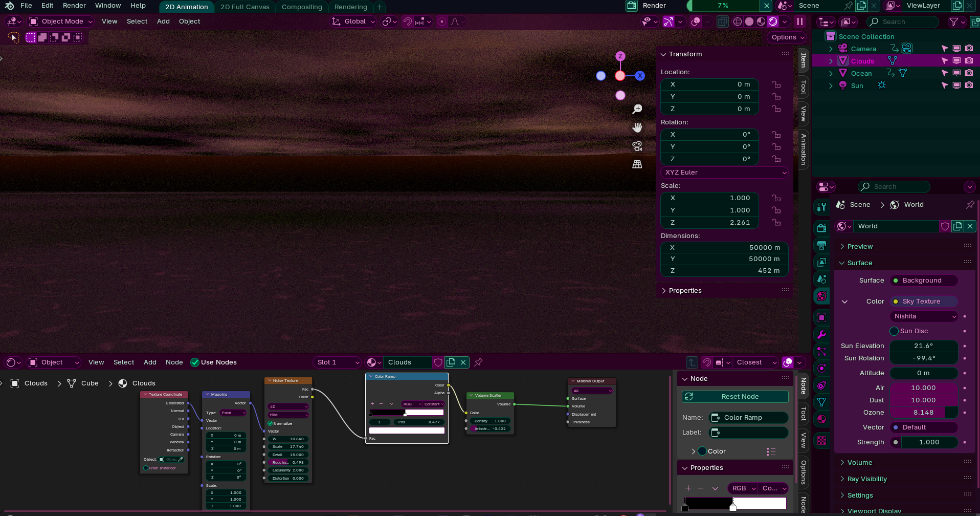Switch to wireframe viewport shading

738,21
